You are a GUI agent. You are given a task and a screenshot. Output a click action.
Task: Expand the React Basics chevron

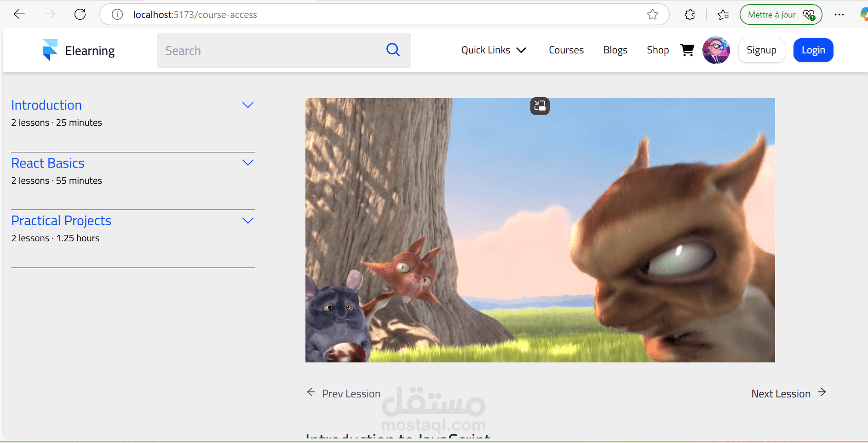tap(248, 163)
